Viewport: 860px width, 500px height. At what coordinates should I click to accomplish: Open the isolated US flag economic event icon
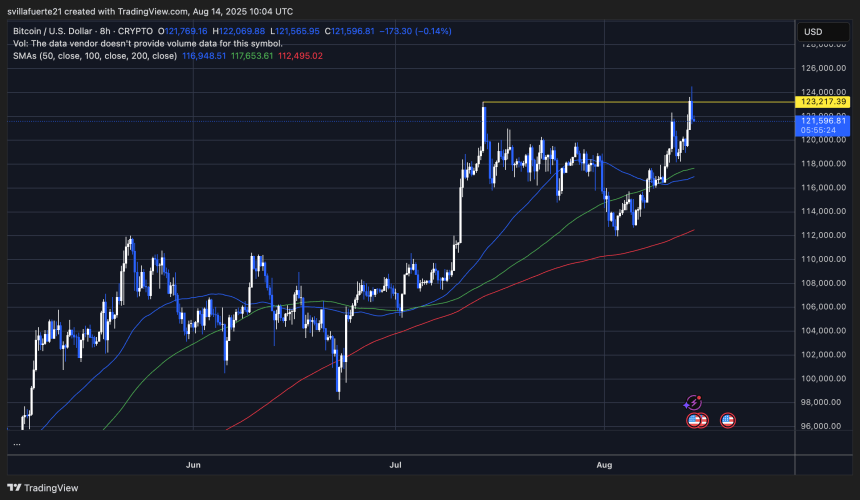pos(728,421)
